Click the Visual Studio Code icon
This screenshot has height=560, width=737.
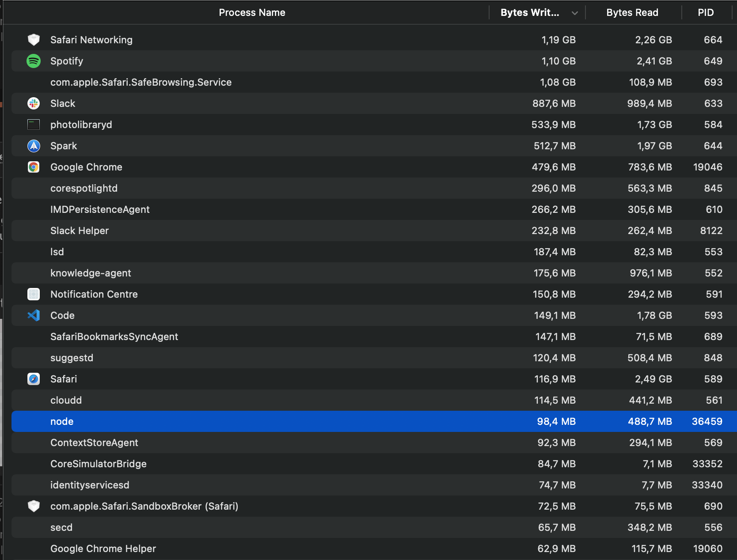pos(34,315)
